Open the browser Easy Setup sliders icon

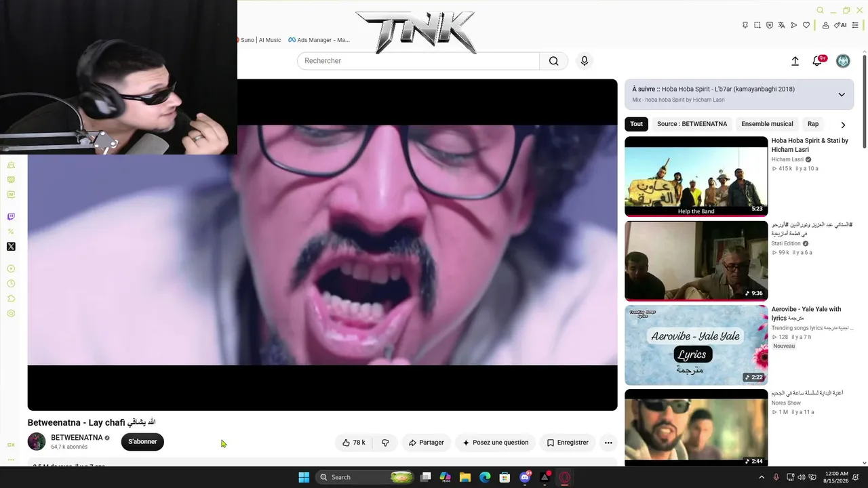855,25
